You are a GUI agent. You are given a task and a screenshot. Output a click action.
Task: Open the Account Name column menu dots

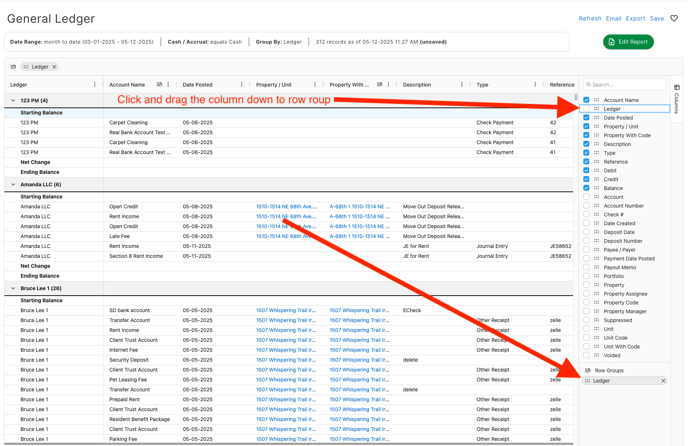pos(168,85)
